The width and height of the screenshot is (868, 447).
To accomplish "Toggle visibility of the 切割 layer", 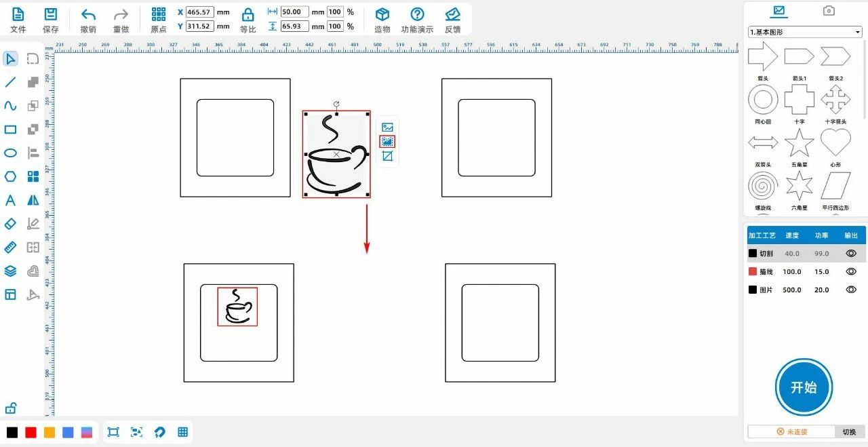I will 851,253.
